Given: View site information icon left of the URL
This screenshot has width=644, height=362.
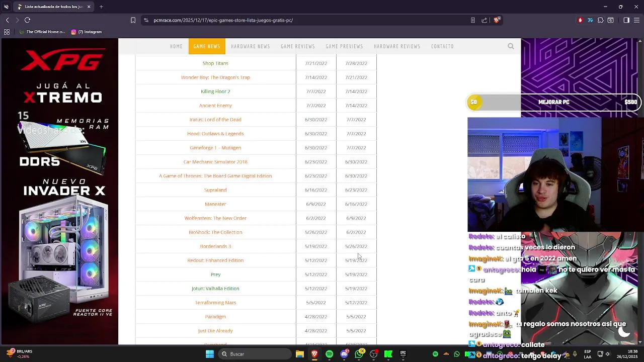Looking at the screenshot, I should tap(146, 20).
